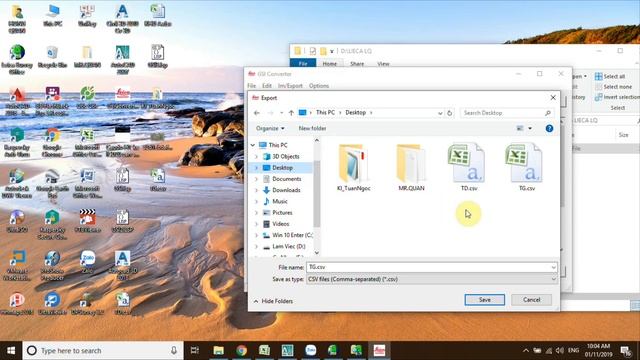Screen dimensions: 640x360
Task: Click the volume speaker tray icon
Action: tap(560, 351)
